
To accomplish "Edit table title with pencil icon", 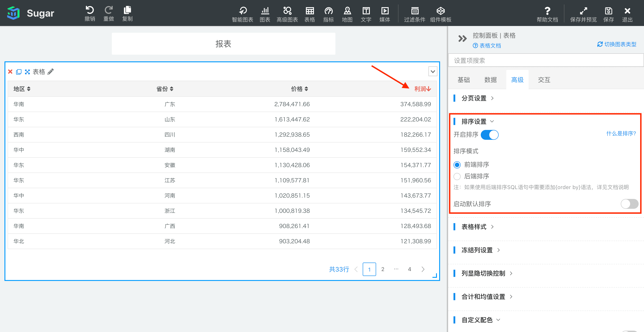I will coord(51,72).
